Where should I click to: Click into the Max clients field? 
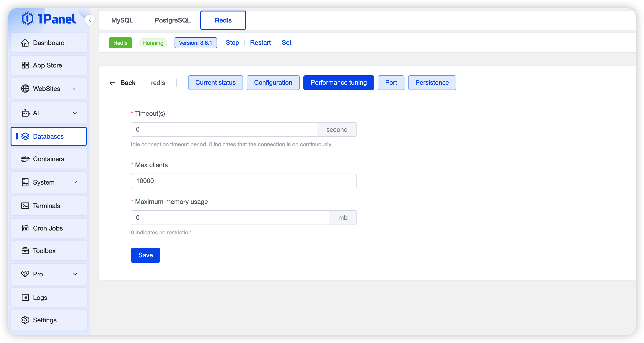point(243,181)
